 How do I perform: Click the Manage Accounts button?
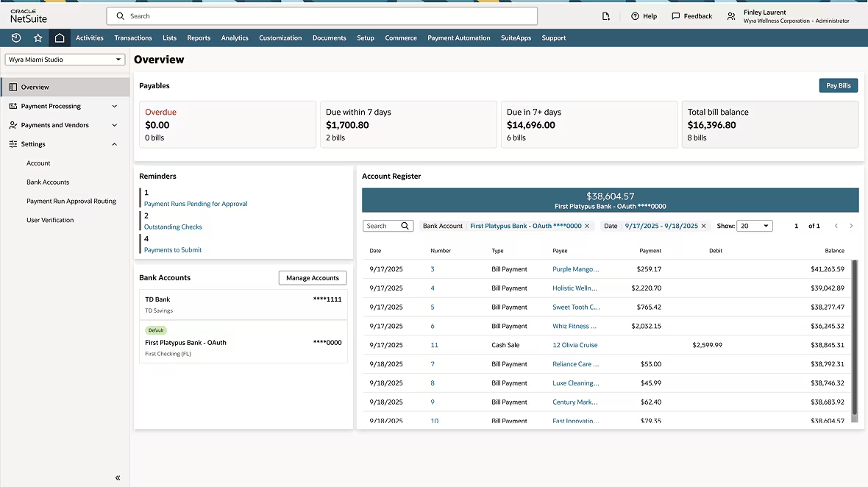tap(312, 277)
